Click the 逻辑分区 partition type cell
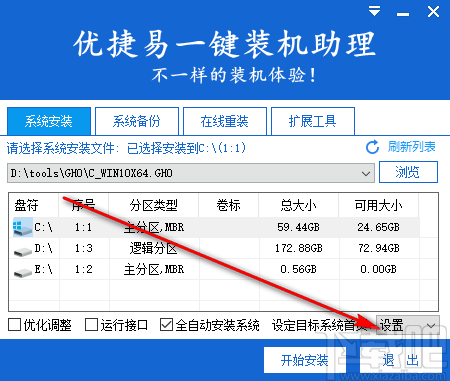The image size is (450, 381). pos(153,248)
